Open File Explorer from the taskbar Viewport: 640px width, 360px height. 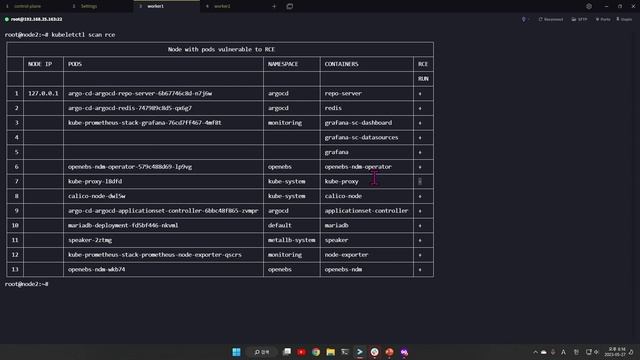coord(331,352)
